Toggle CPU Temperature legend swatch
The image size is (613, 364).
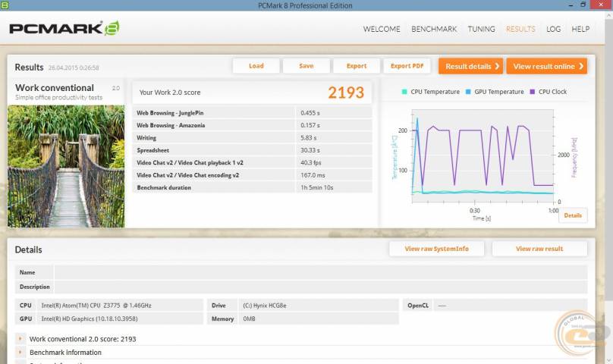click(404, 92)
